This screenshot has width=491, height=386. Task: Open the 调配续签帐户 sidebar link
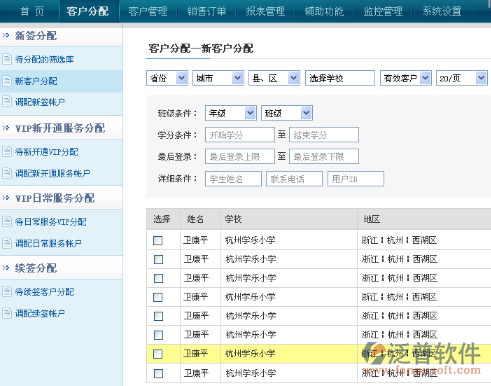pos(40,313)
